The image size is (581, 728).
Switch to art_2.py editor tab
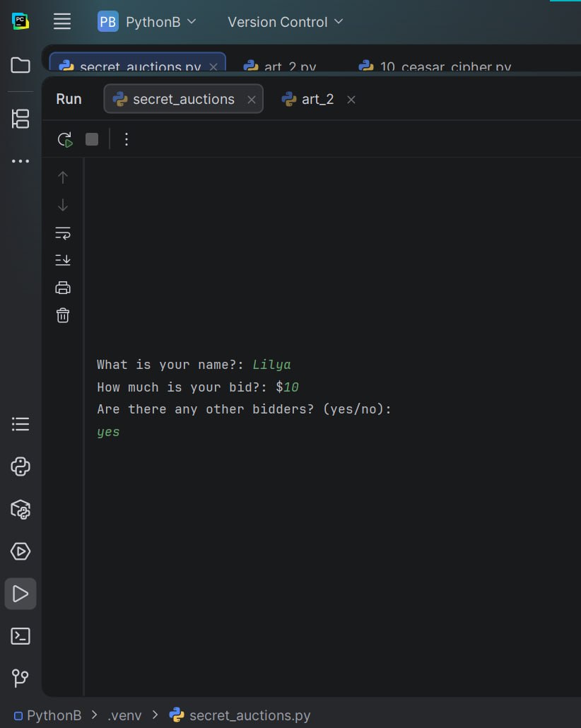coord(281,67)
